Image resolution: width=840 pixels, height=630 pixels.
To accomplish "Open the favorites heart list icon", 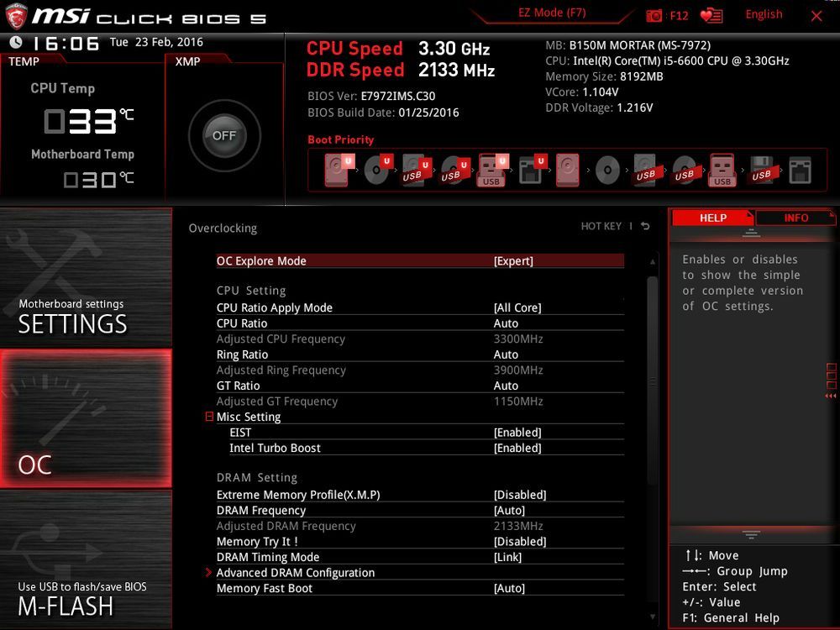I will [x=711, y=15].
